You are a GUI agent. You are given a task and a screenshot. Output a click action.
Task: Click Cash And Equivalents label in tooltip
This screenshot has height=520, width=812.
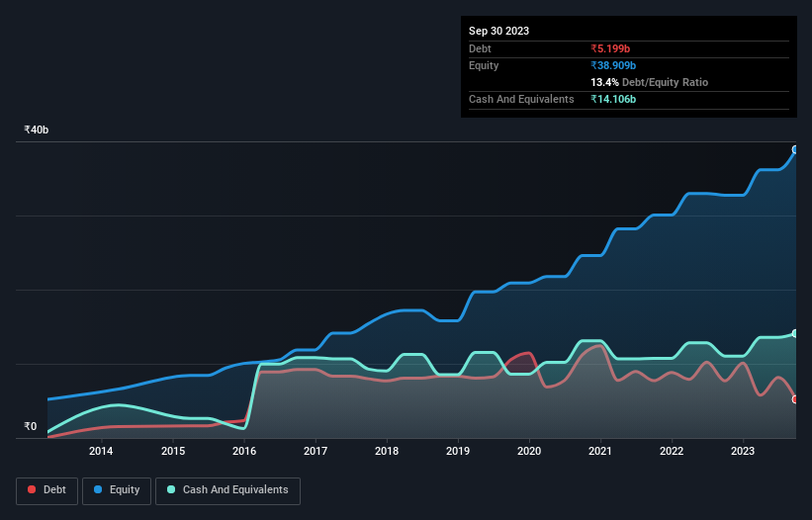521,99
